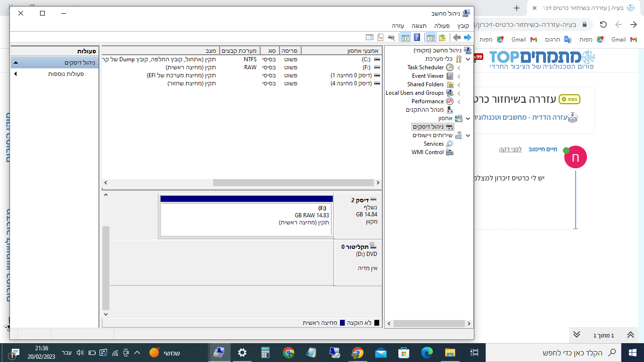Open Event Viewer in the console tree
644x362 pixels.
click(x=428, y=76)
